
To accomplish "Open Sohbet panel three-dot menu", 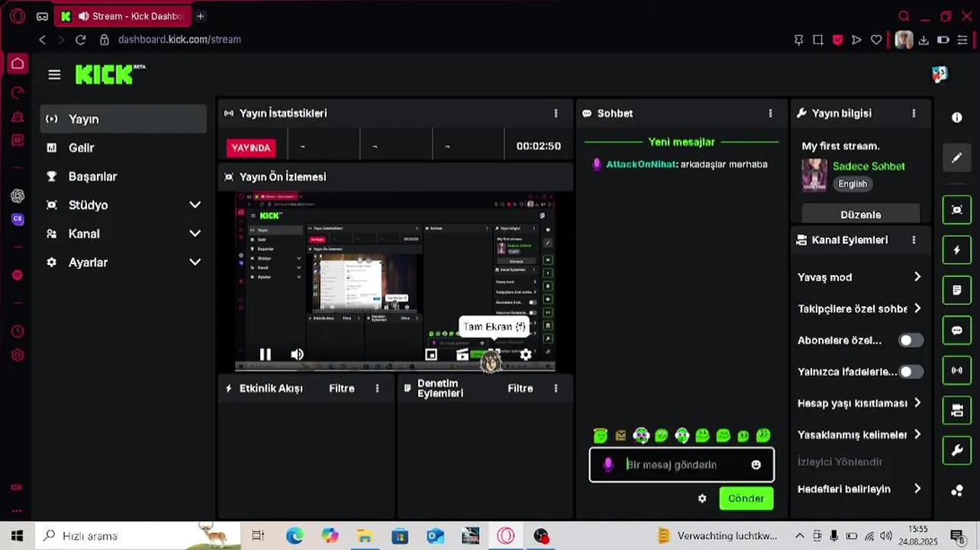I will coord(770,113).
